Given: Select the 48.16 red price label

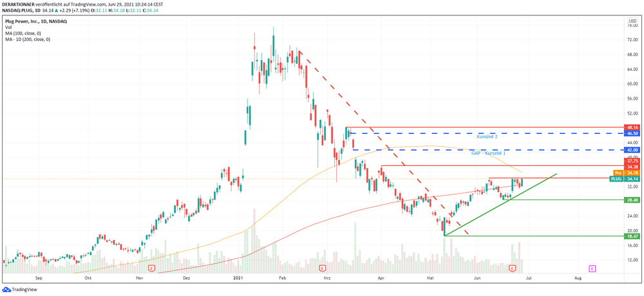Looking at the screenshot, I should click(x=632, y=127).
